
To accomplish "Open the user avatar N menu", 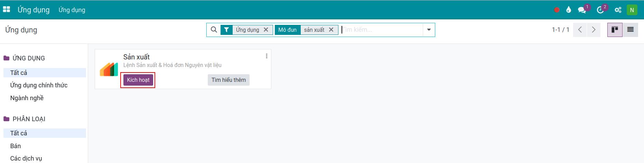I will 632,10.
